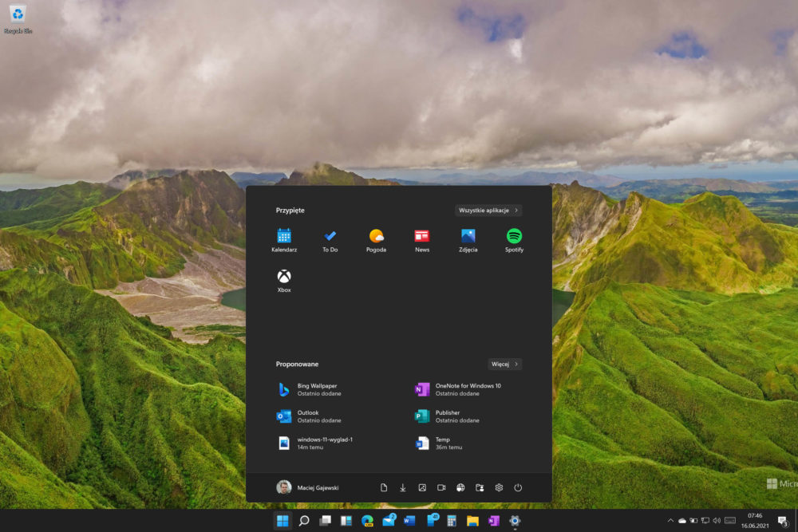Launch the pinned Xbox app
Image resolution: width=798 pixels, height=532 pixels.
point(284,281)
